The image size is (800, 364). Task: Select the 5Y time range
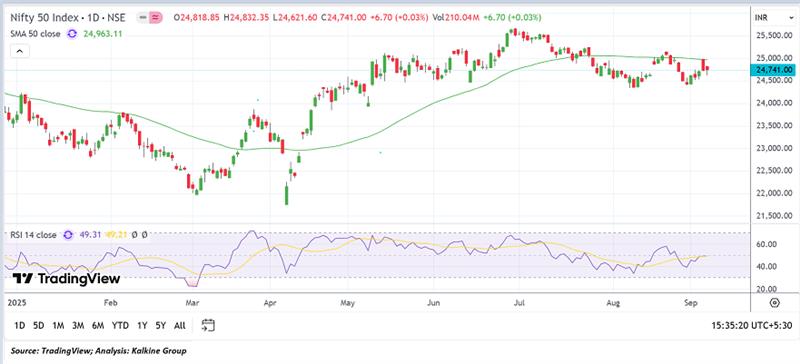pyautogui.click(x=161, y=325)
